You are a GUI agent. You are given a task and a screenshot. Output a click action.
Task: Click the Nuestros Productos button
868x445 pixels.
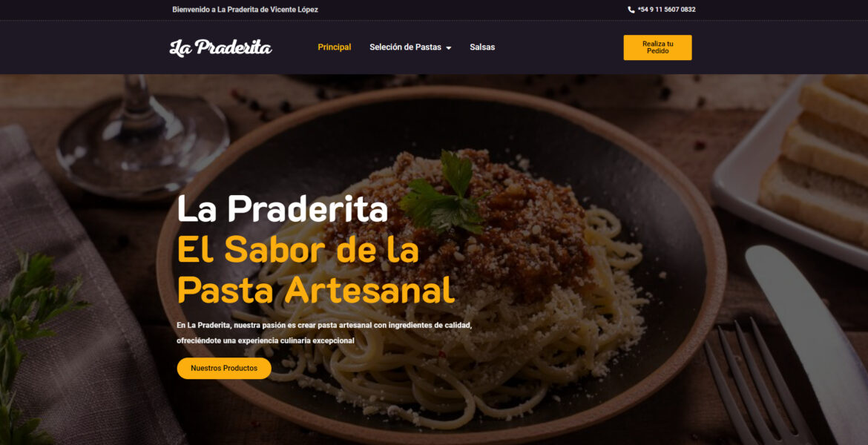(224, 368)
